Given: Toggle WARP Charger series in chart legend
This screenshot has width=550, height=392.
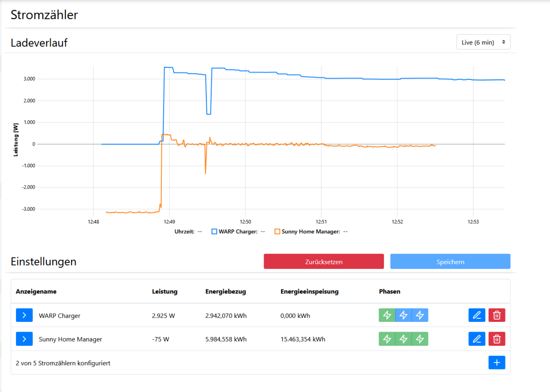Looking at the screenshot, I should pyautogui.click(x=237, y=232).
